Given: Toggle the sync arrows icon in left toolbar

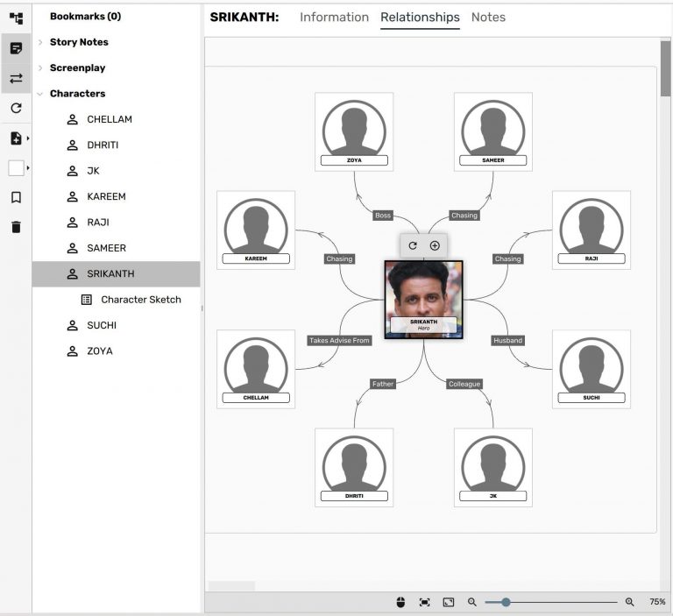Looking at the screenshot, I should pyautogui.click(x=16, y=79).
